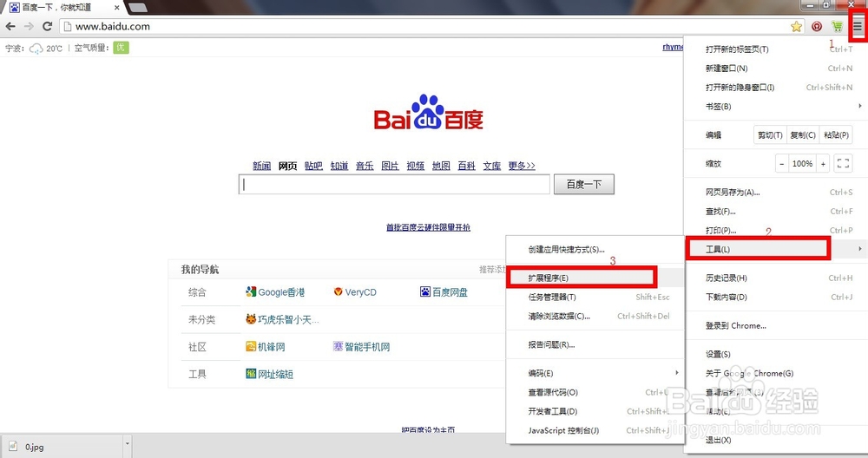Screen dimensions: 868x458
Task: Open a new tab with the tab button
Action: pyautogui.click(x=137, y=8)
